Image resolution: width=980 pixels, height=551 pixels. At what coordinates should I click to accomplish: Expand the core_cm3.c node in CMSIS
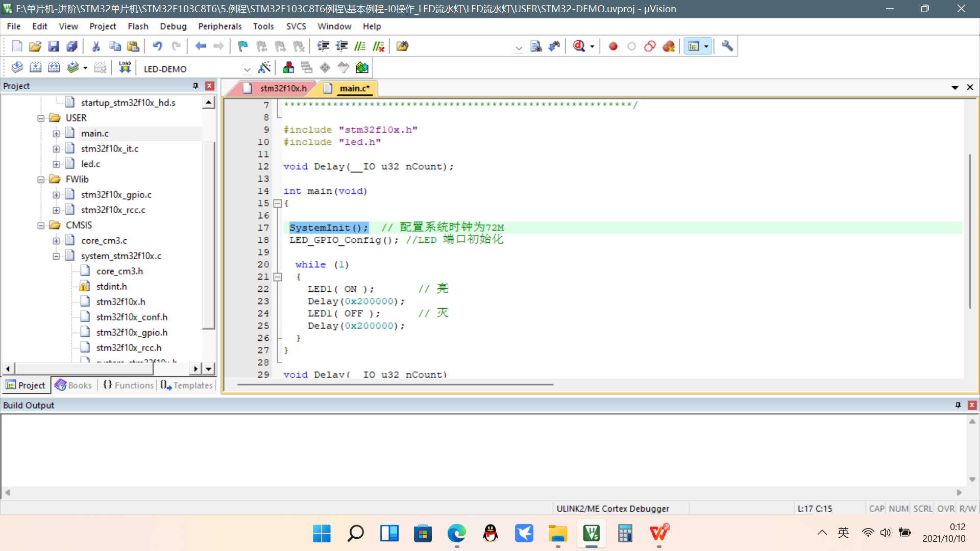pos(57,240)
